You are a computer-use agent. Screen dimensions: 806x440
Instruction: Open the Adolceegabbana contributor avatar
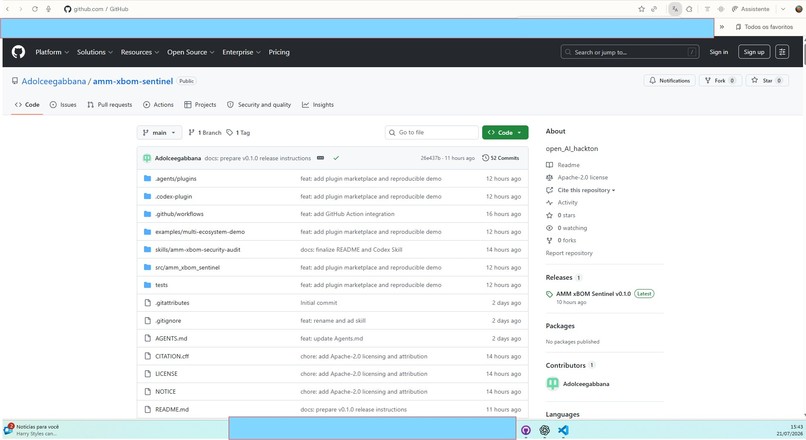pos(553,383)
